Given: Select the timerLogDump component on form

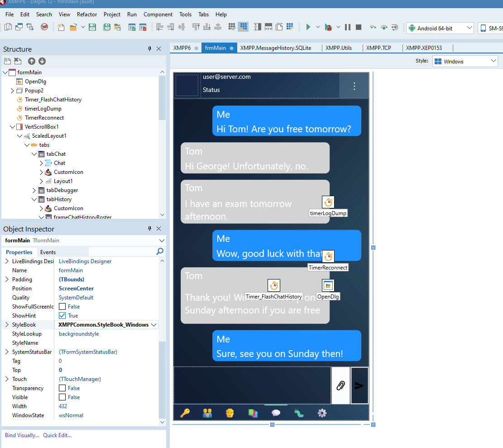Looking at the screenshot, I should (x=328, y=202).
